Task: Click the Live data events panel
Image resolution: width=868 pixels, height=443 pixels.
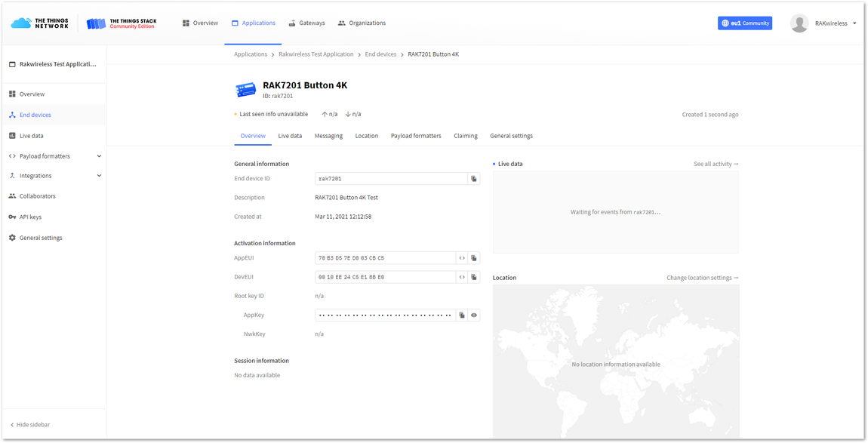Action: pyautogui.click(x=616, y=212)
